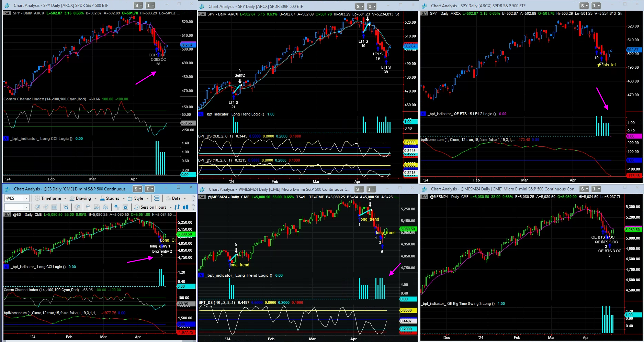Click the green 5,080.50 price tag in @ES chart
Screen dimensions: 644x342
coord(185,234)
